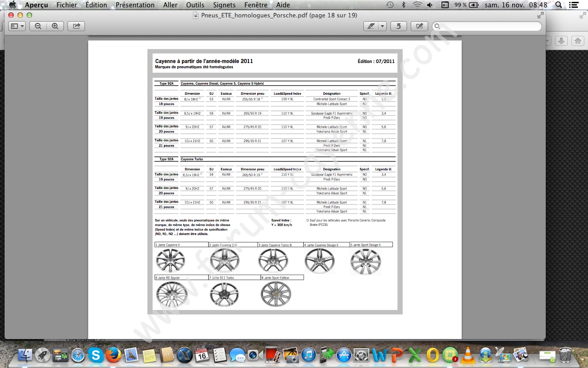Screen dimensions: 588x368
Task: Rotate the page with the rotate button
Action: [x=399, y=26]
